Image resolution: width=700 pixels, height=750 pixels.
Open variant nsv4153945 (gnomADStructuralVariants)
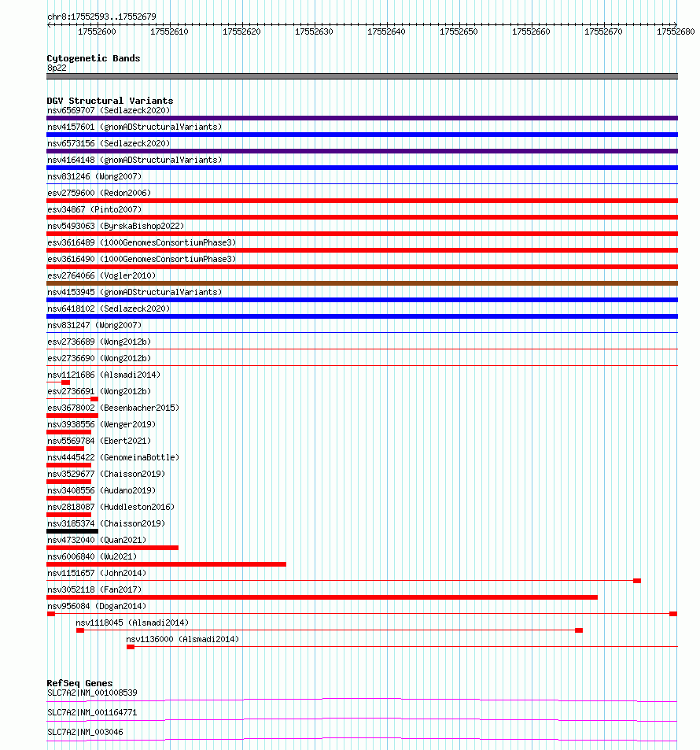click(x=134, y=292)
